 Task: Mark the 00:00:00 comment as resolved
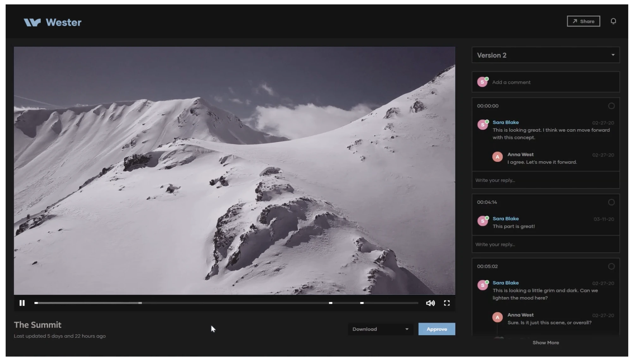pos(611,106)
